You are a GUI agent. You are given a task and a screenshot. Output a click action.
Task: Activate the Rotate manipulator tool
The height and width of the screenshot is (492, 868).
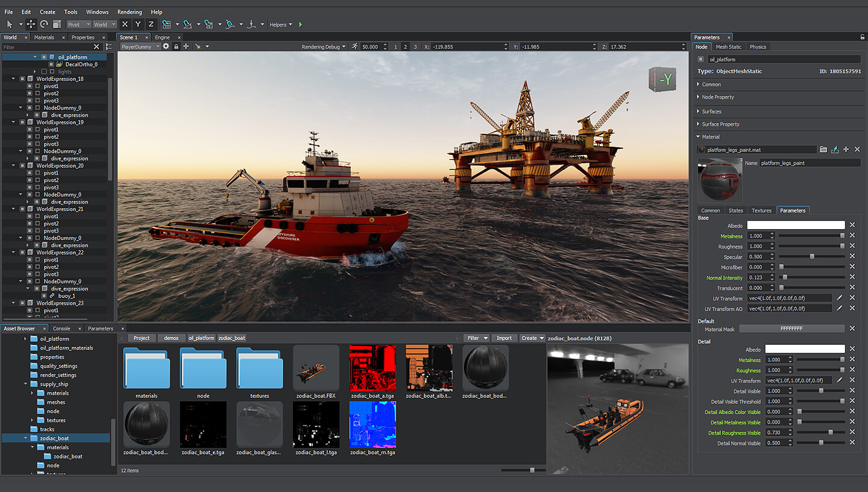44,24
